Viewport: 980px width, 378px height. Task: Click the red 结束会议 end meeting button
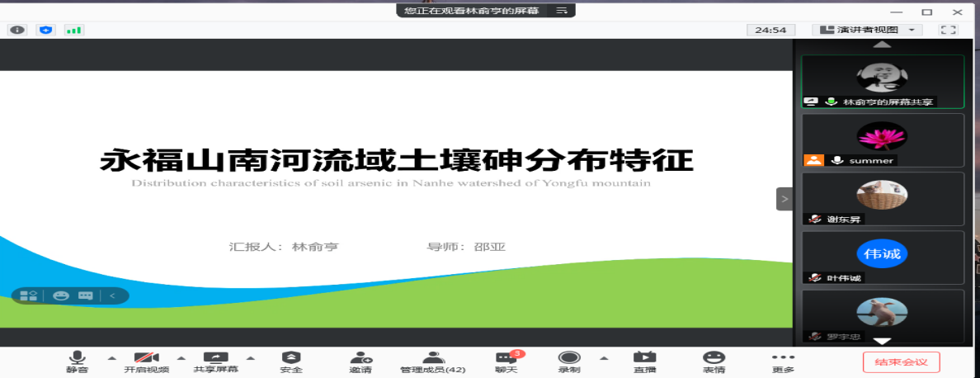[901, 361]
